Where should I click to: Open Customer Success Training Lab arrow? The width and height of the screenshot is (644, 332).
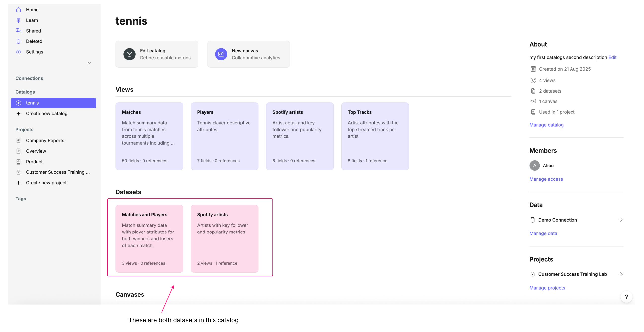pyautogui.click(x=620, y=274)
